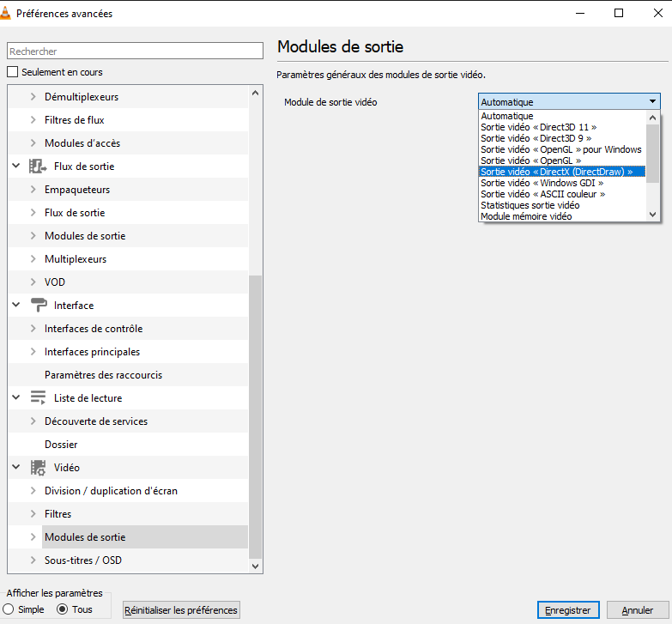Expand the Modules d'accès node

(x=33, y=143)
